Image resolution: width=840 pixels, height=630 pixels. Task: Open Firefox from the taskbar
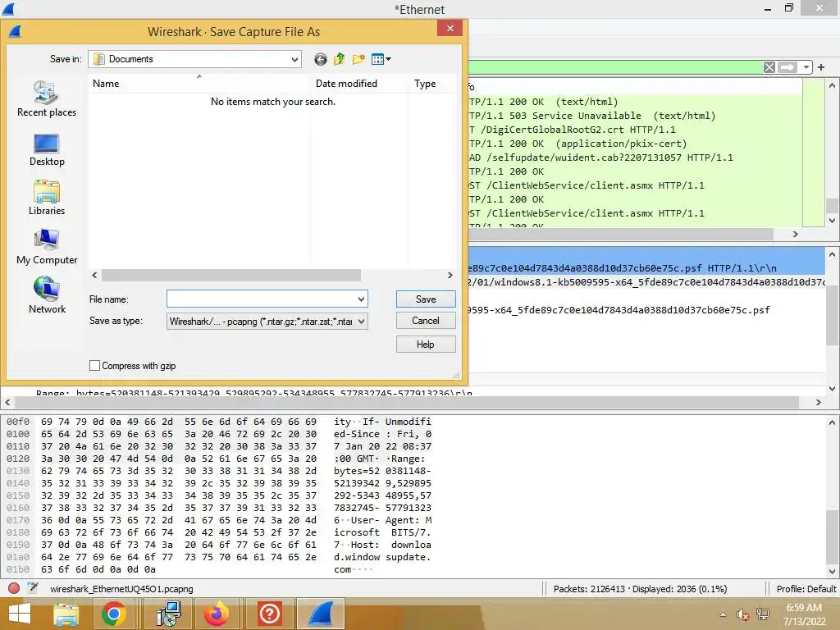click(217, 614)
